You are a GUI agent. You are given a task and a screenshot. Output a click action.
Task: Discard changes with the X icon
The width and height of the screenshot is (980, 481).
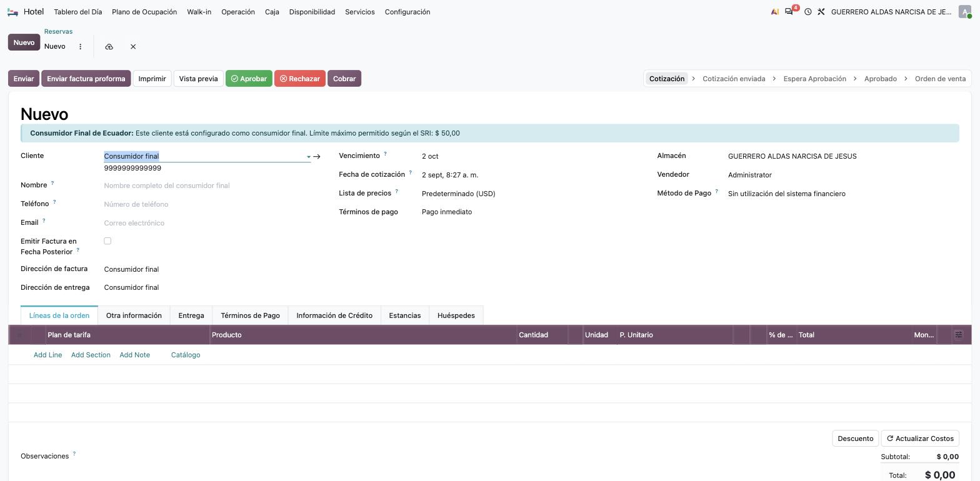coord(133,47)
